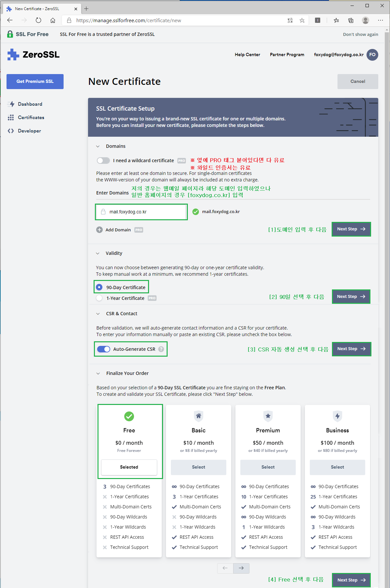Click the site padlock icon in address bar
The height and width of the screenshot is (588, 390).
[x=69, y=20]
